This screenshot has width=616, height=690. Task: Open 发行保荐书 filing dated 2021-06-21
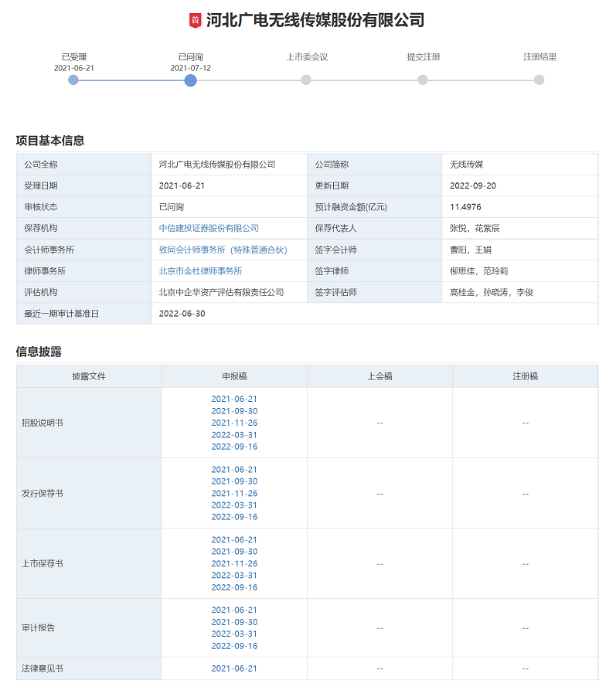pos(234,470)
